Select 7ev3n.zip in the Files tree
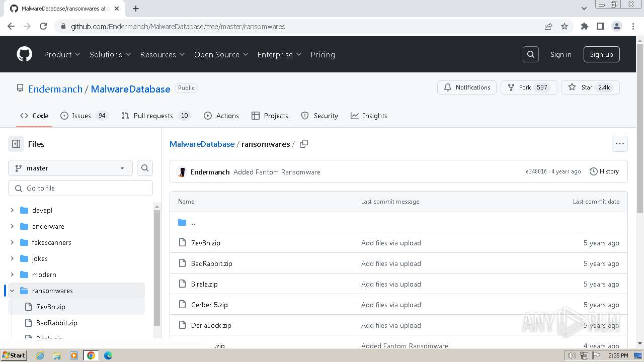644x362 pixels. (x=76, y=307)
